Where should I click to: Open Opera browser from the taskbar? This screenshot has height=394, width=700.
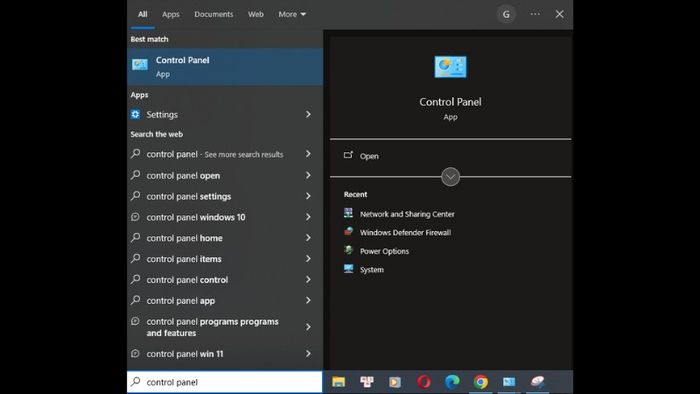[x=424, y=382]
